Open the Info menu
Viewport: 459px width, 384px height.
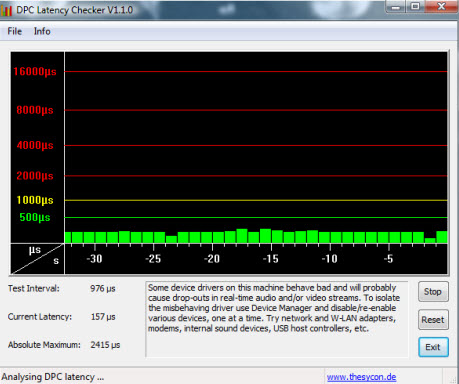pyautogui.click(x=42, y=31)
